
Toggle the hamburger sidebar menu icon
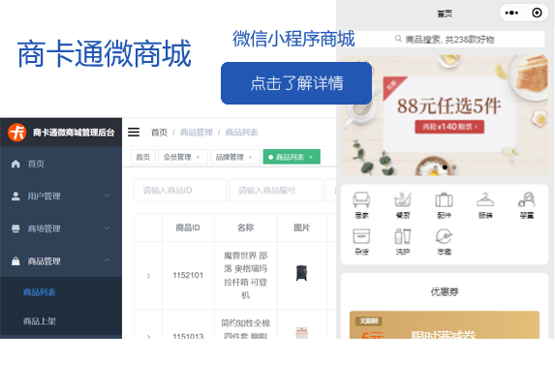(134, 133)
